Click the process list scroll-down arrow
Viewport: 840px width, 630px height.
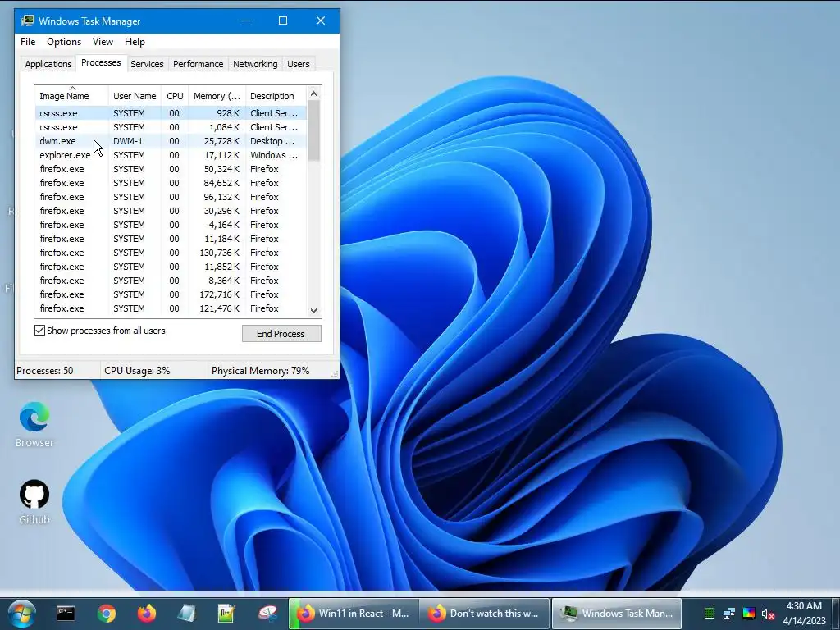point(314,311)
